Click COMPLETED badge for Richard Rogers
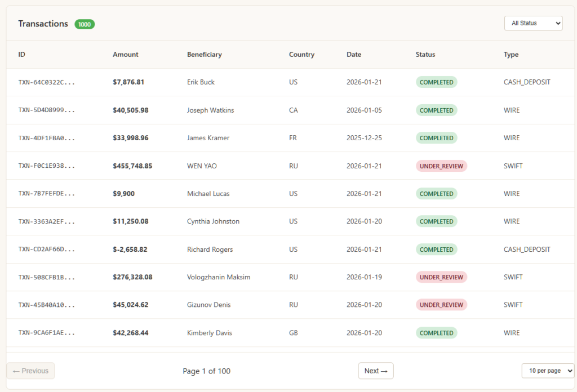The height and width of the screenshot is (392, 577). (x=436, y=250)
